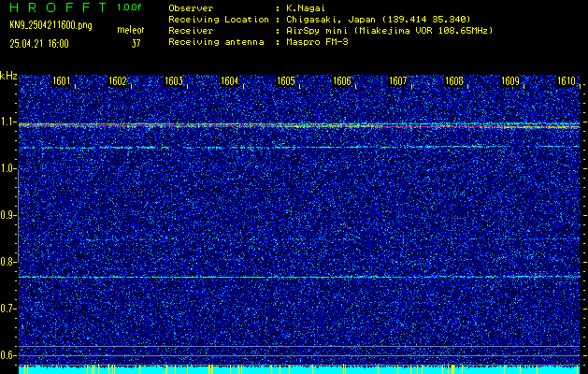Click the 1601 time marker
588x374 pixels.
coord(61,81)
